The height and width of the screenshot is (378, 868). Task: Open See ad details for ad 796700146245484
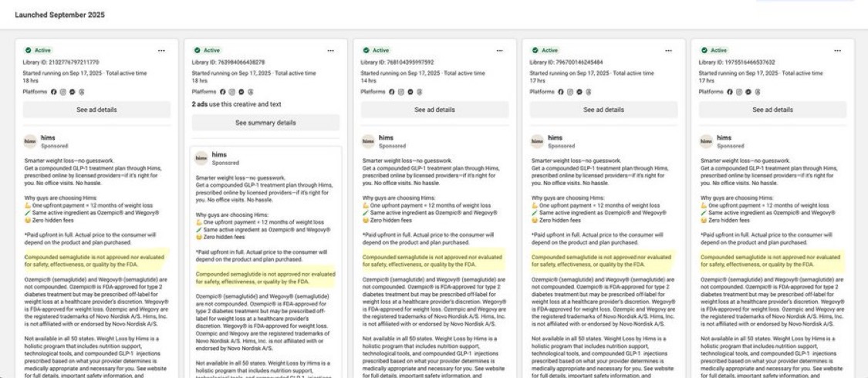click(x=603, y=110)
